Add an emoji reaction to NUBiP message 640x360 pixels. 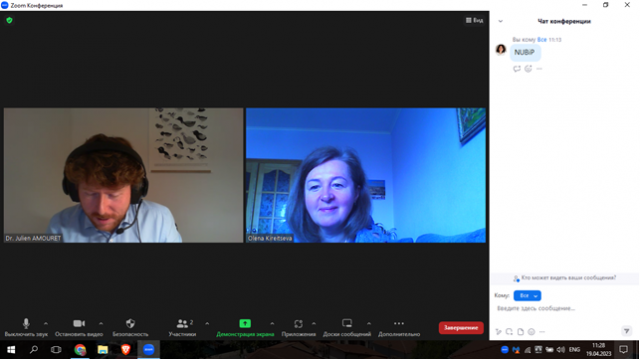click(528, 69)
